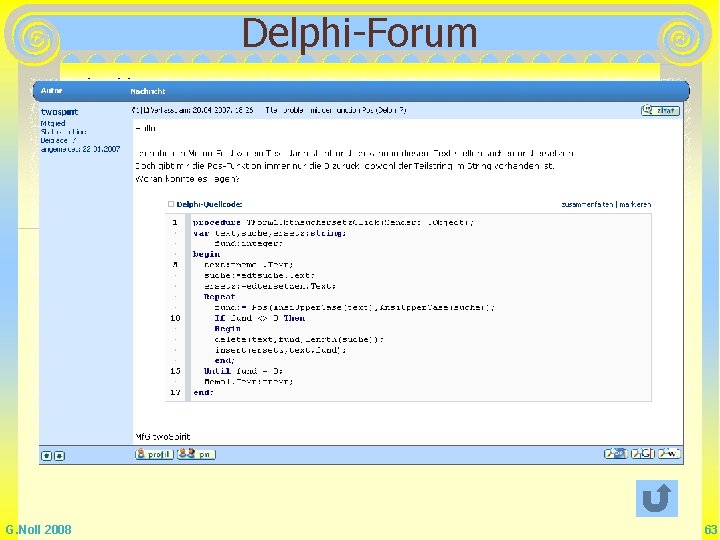
Task: Click the 'zitat' quote button
Action: 660,110
